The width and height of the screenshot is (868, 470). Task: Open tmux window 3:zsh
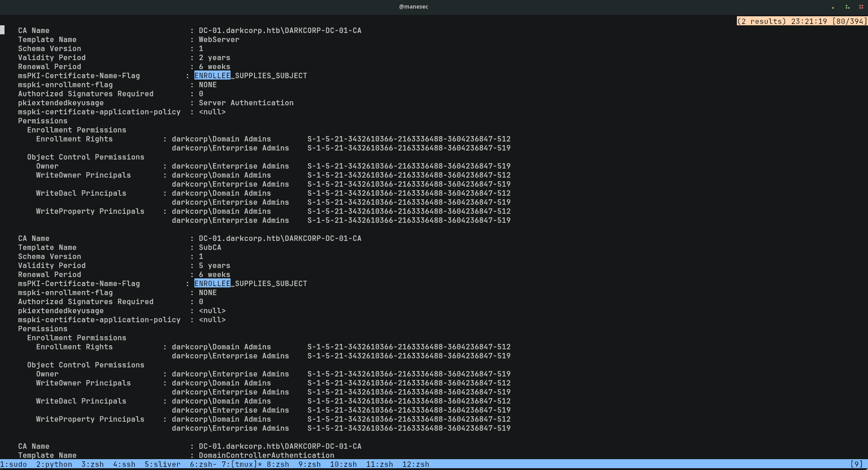click(92, 464)
